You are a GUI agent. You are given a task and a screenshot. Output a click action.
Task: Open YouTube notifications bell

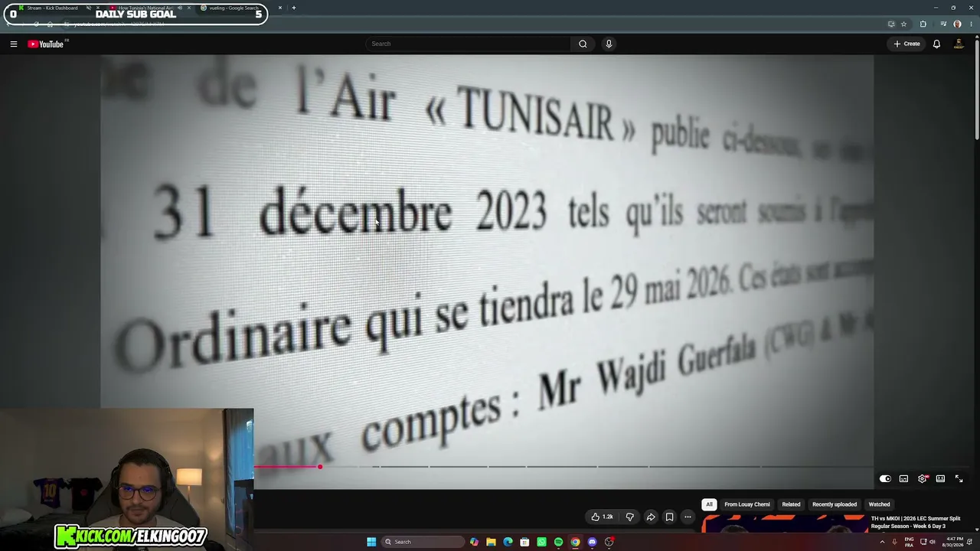[936, 44]
